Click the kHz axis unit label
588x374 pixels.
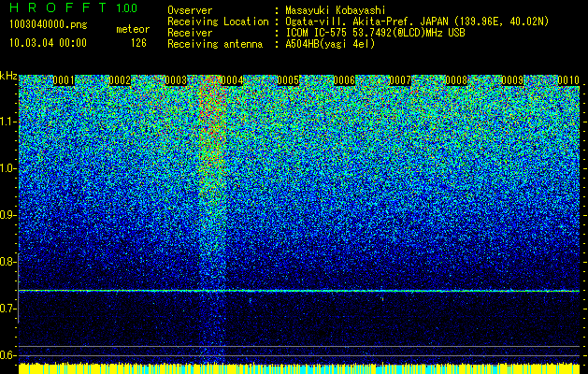pos(8,76)
